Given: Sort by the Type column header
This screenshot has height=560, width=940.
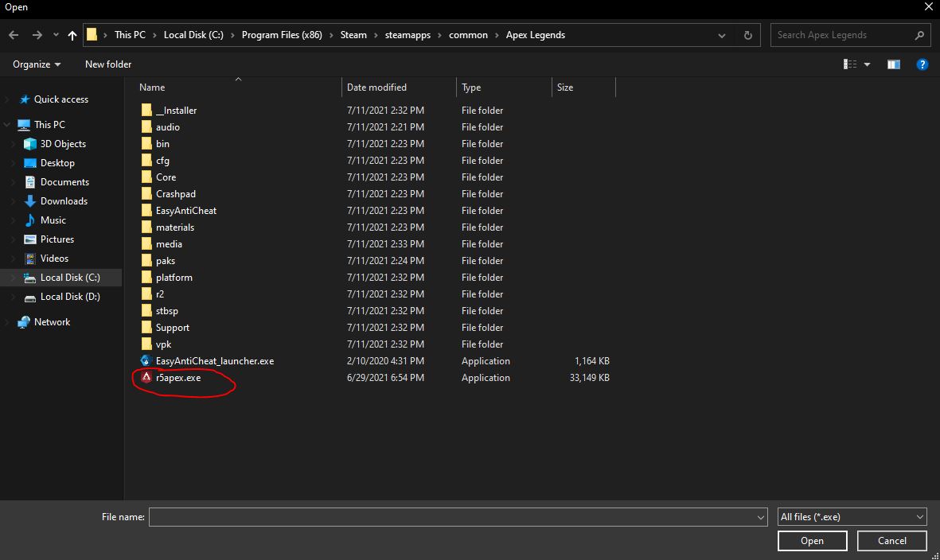Looking at the screenshot, I should (x=471, y=87).
